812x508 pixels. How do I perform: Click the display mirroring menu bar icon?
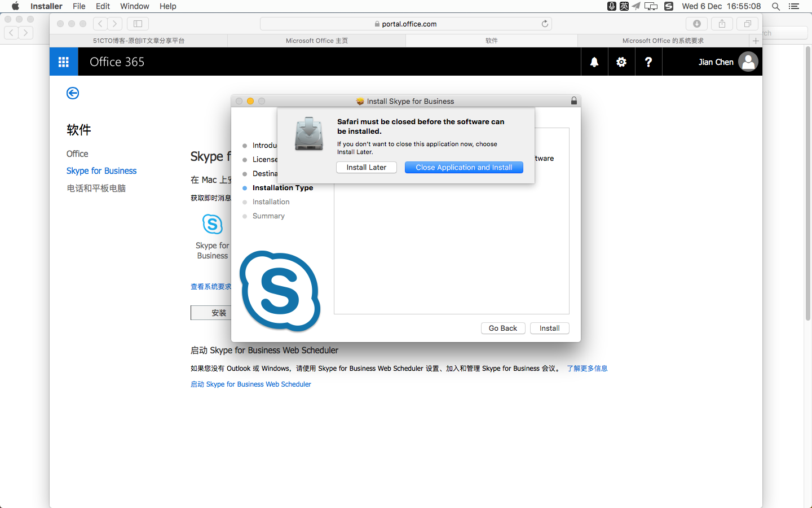pyautogui.click(x=651, y=6)
